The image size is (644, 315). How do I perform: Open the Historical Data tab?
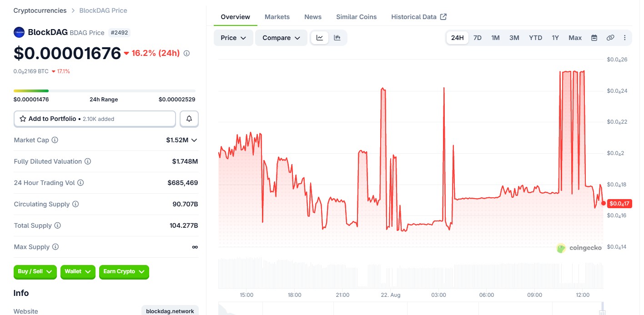419,17
